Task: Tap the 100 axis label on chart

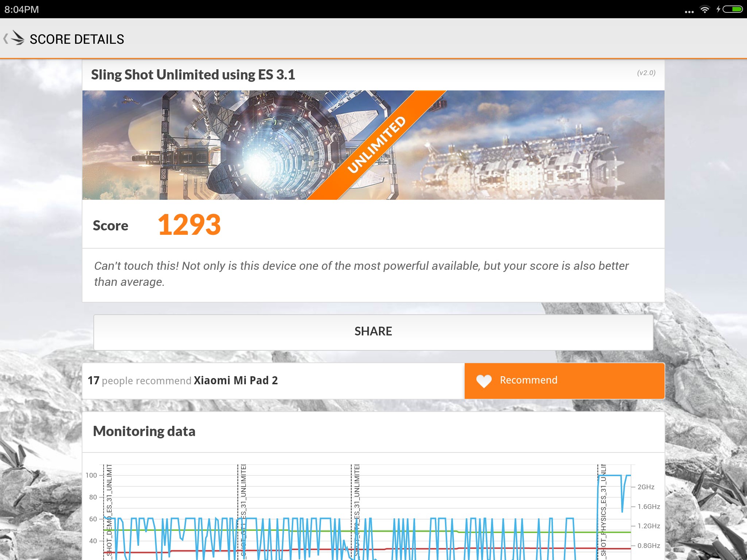Action: pos(91,475)
